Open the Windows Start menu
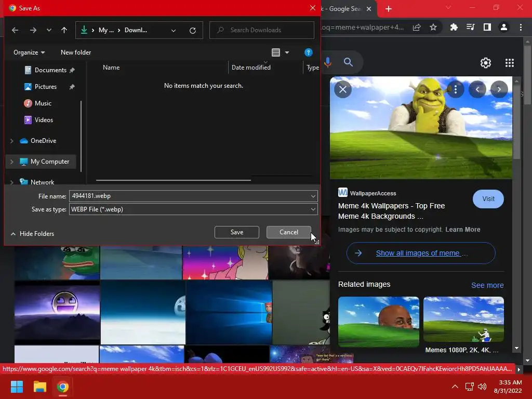 pyautogui.click(x=17, y=387)
